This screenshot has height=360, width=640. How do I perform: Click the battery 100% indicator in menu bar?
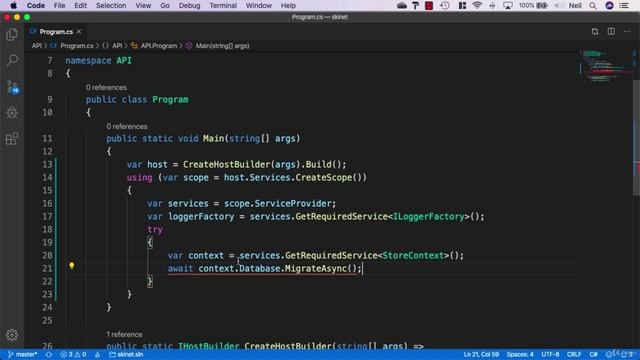[533, 6]
